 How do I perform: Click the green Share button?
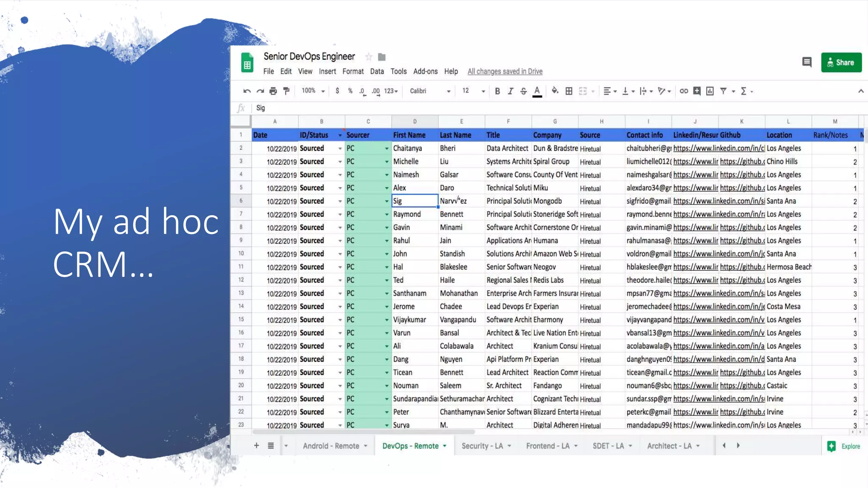841,62
